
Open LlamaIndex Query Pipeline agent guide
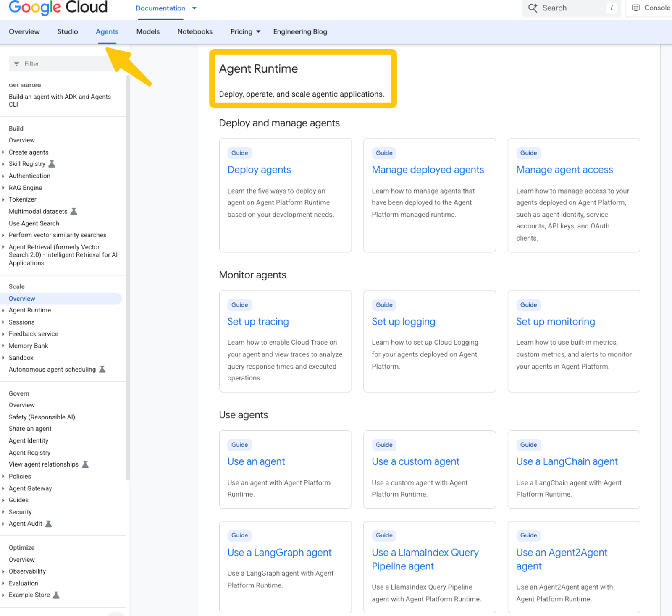(425, 559)
